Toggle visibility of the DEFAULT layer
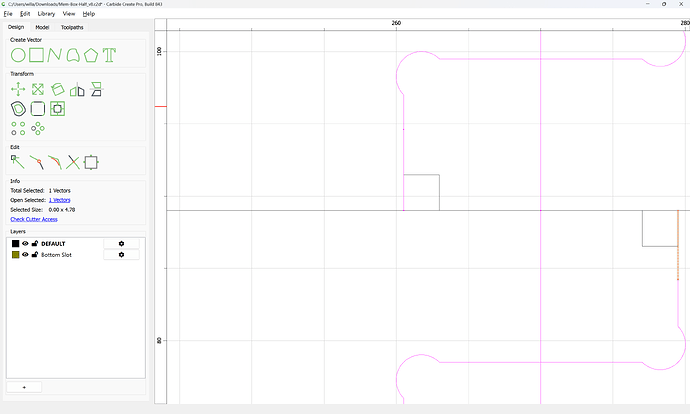The width and height of the screenshot is (690, 414). [x=25, y=243]
